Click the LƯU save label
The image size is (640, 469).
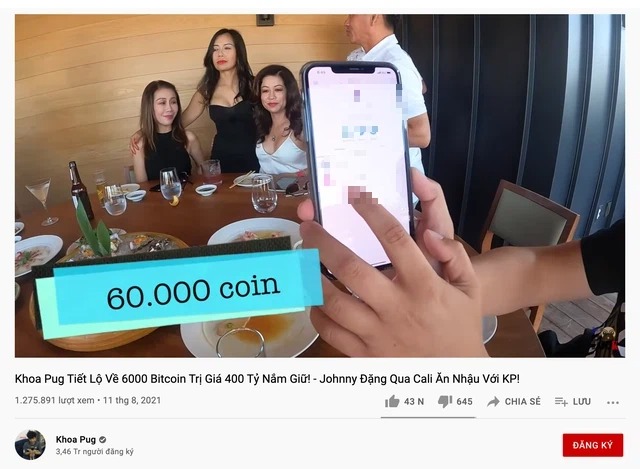pyautogui.click(x=582, y=402)
